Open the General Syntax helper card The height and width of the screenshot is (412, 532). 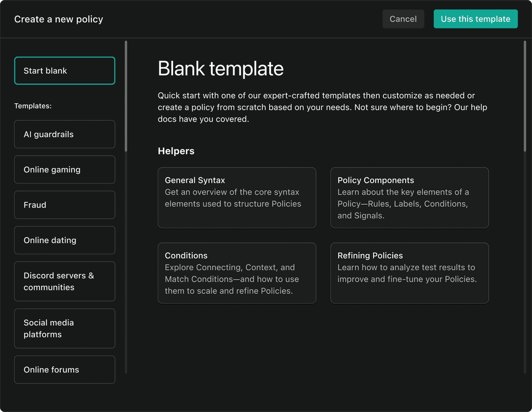(x=237, y=198)
